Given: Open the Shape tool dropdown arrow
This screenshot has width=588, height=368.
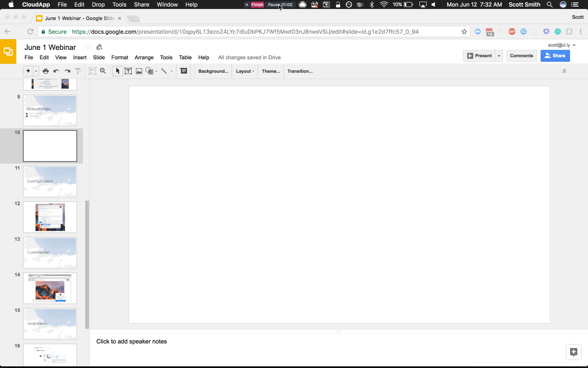Looking at the screenshot, I should 156,71.
